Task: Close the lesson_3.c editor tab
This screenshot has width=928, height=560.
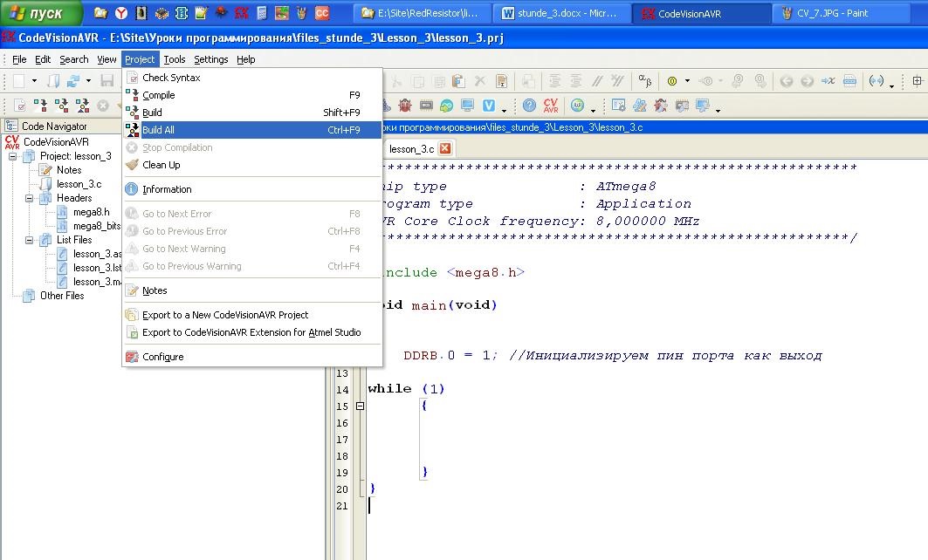Action: pyautogui.click(x=445, y=148)
